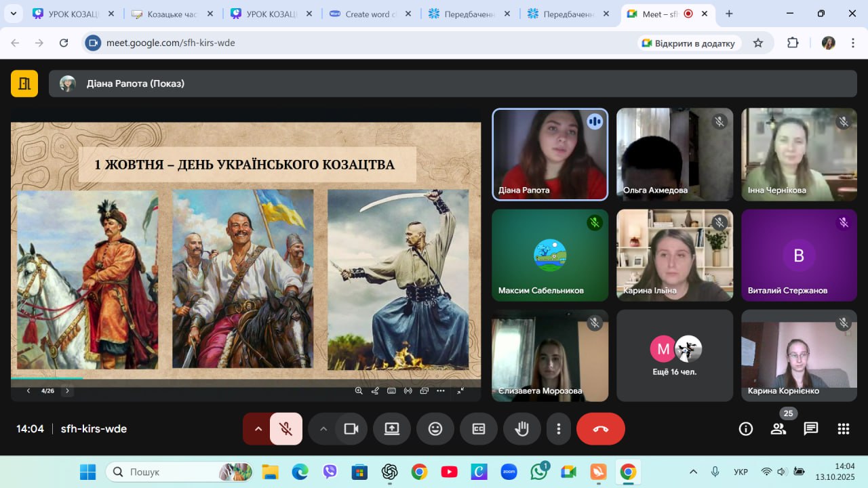
Task: Expand video settings arrow beside camera
Action: [323, 429]
